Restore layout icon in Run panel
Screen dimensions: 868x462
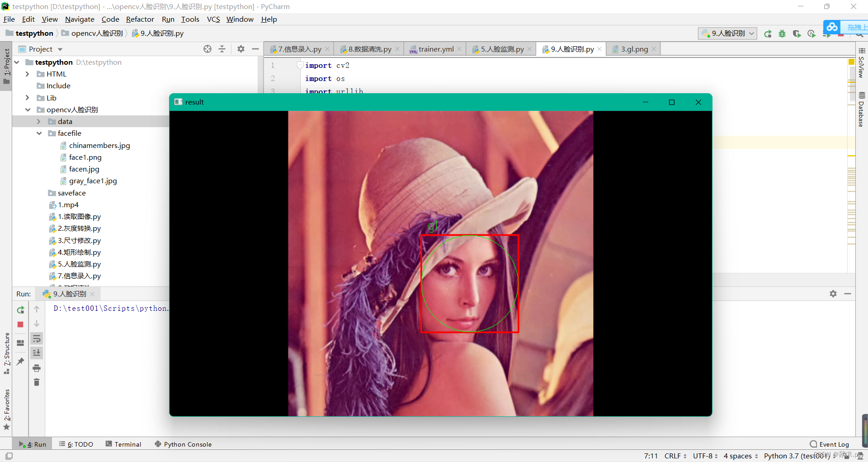20,343
